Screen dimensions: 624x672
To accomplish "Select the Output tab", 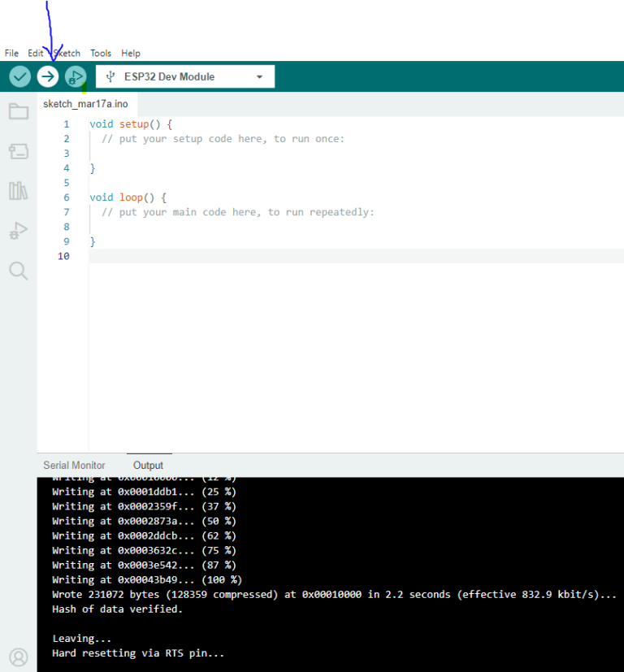I will click(149, 466).
